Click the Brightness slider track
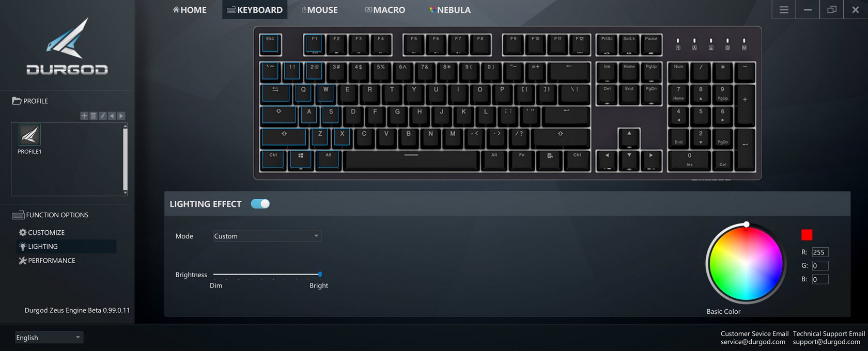 click(x=267, y=274)
